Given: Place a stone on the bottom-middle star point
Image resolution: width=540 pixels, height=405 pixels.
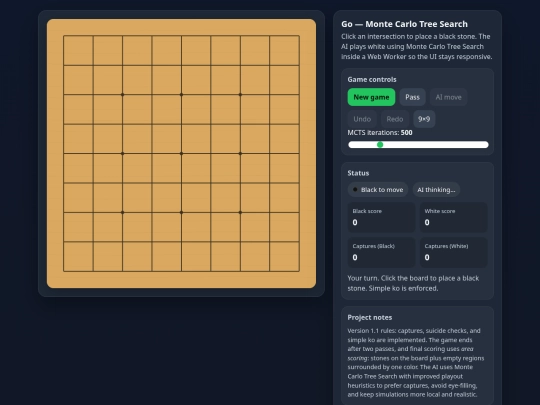Looking at the screenshot, I should pos(181,212).
